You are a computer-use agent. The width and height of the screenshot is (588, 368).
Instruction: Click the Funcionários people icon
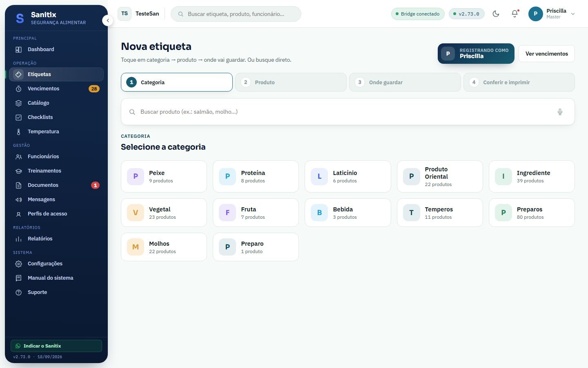click(18, 157)
